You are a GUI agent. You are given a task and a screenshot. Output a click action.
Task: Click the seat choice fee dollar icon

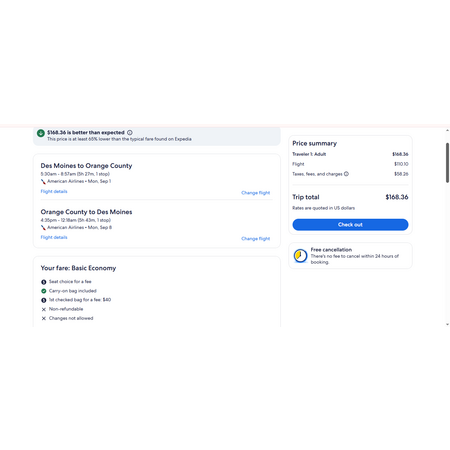44,282
